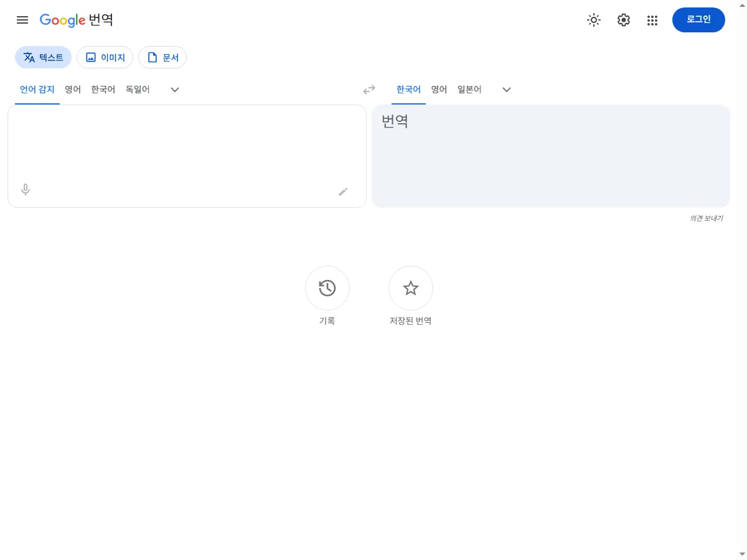The image size is (747, 560).
Task: Choose 한국어 as source language
Action: [x=103, y=90]
